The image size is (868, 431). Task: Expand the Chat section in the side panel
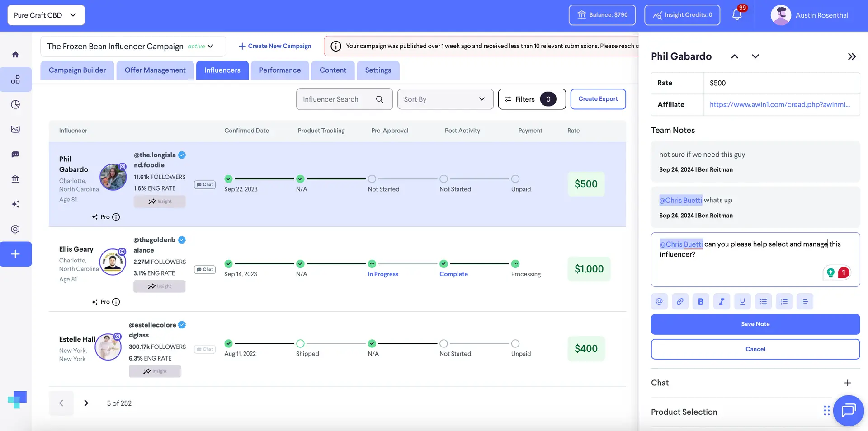pyautogui.click(x=847, y=383)
